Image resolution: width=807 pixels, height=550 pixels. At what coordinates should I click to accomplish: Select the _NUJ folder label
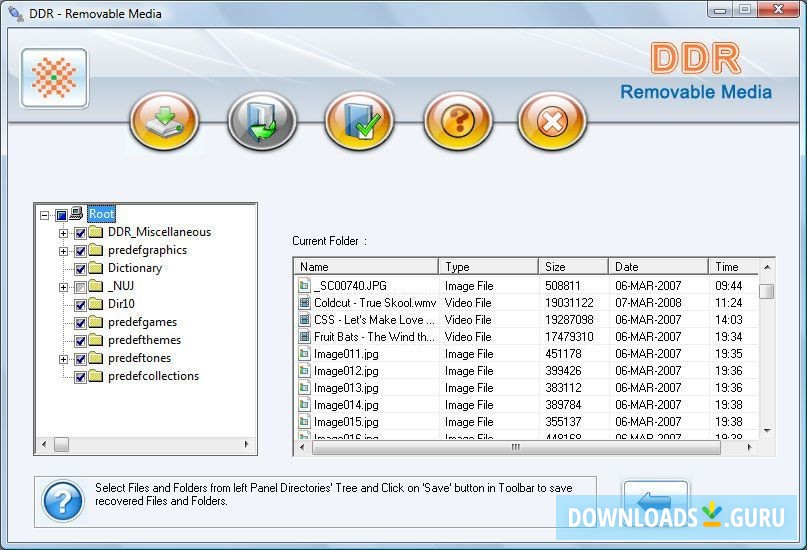coord(121,286)
